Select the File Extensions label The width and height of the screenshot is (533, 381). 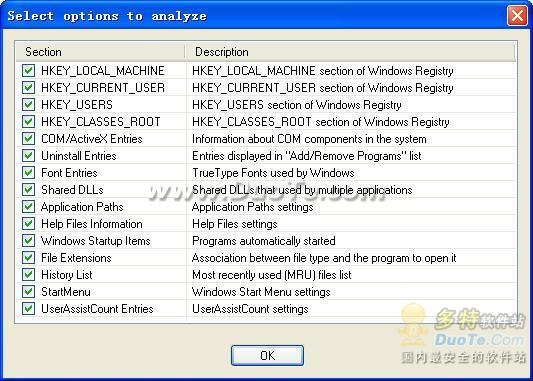[x=76, y=258]
